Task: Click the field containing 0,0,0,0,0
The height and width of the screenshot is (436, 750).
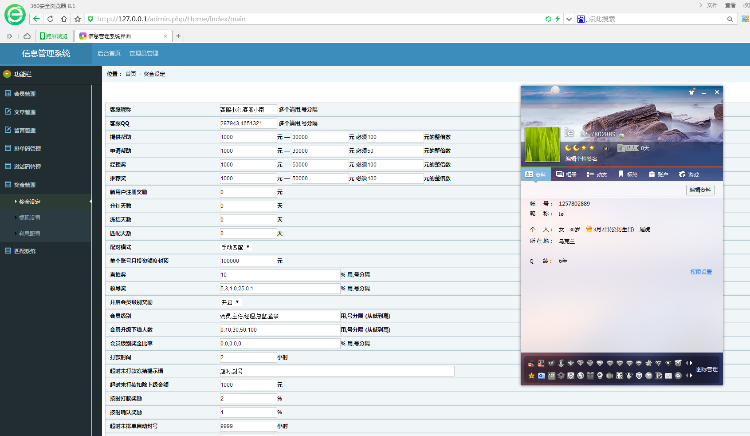Action: coord(279,344)
